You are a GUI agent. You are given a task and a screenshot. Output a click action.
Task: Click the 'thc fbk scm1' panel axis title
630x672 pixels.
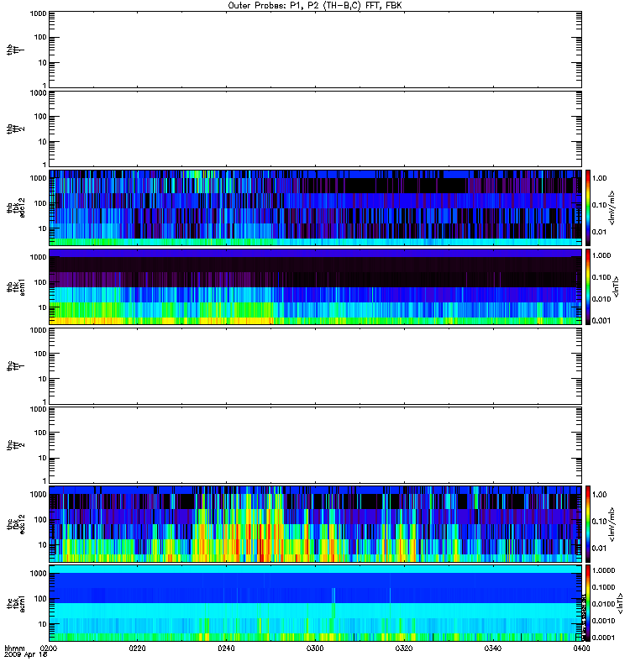[15, 603]
